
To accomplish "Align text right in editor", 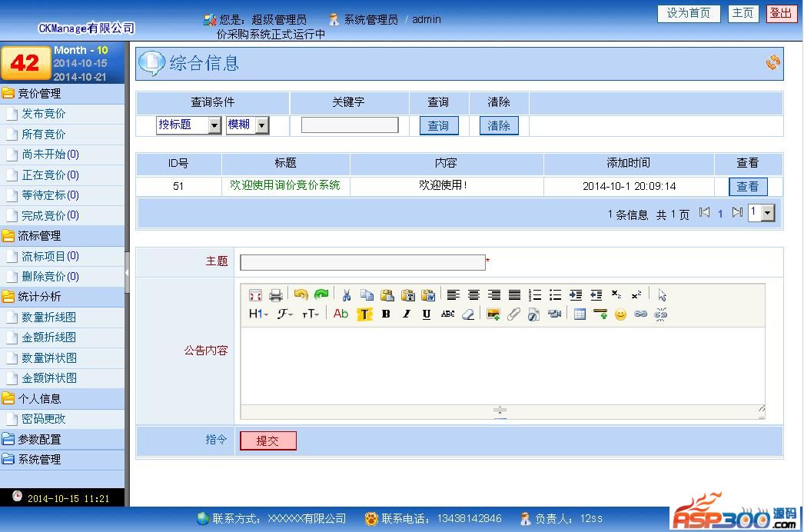I will tap(494, 295).
